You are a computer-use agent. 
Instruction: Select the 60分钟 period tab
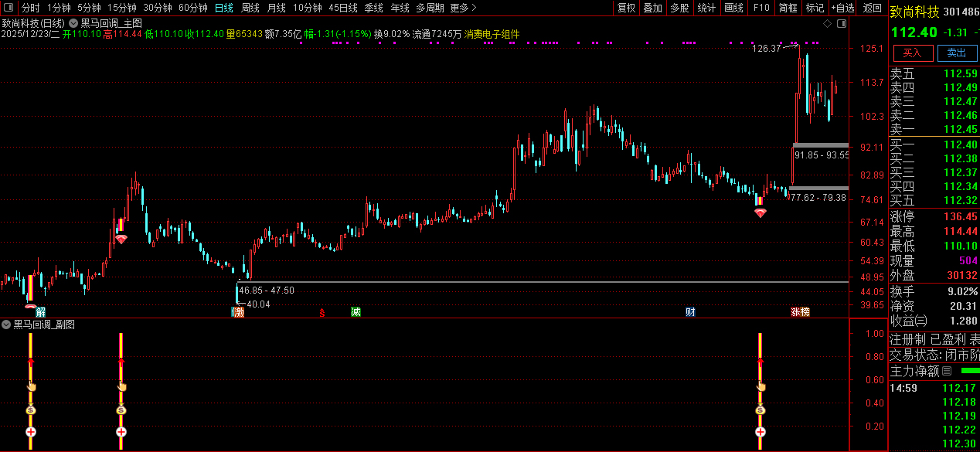[x=192, y=8]
